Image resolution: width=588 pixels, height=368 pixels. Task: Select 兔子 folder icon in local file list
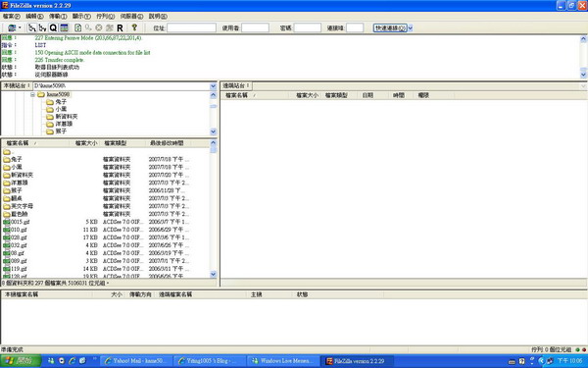[x=7, y=160]
